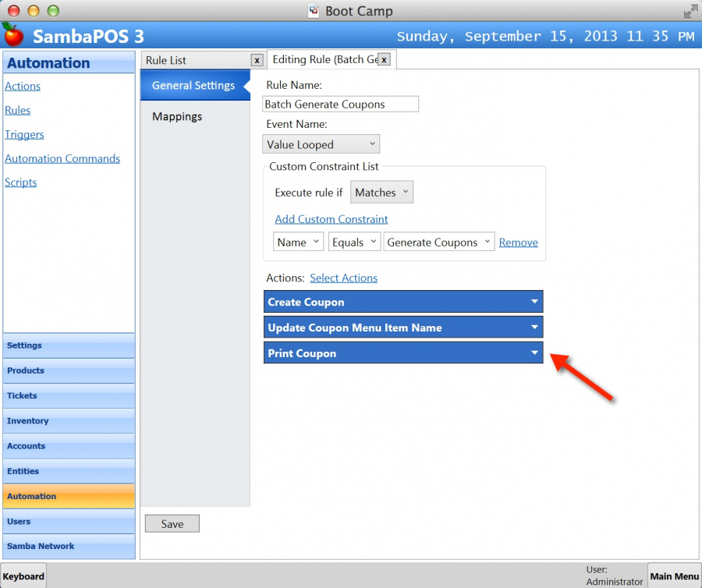Open the Generate Coupons value dropdown
702x588 pixels.
tap(438, 243)
